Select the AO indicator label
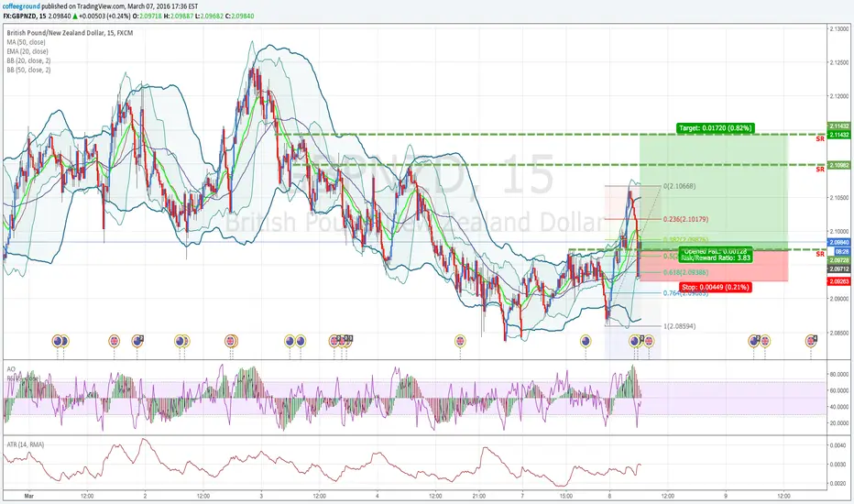This screenshot has height=504, width=854. 11,369
